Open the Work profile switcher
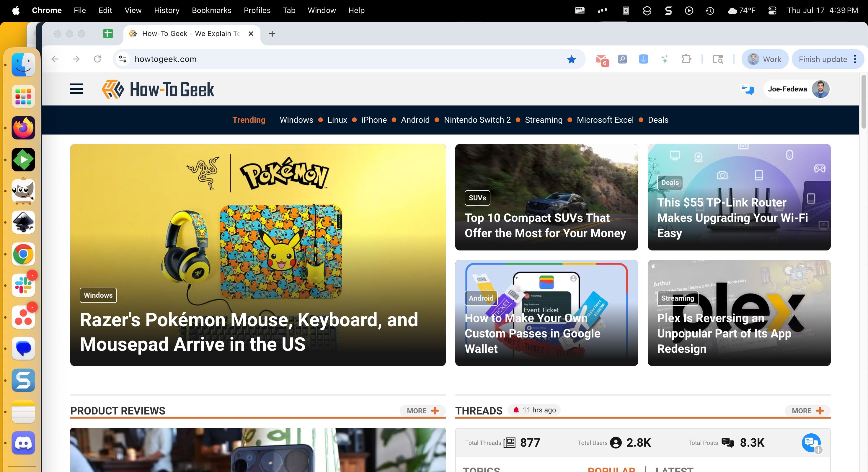Viewport: 868px width, 472px height. click(x=765, y=59)
